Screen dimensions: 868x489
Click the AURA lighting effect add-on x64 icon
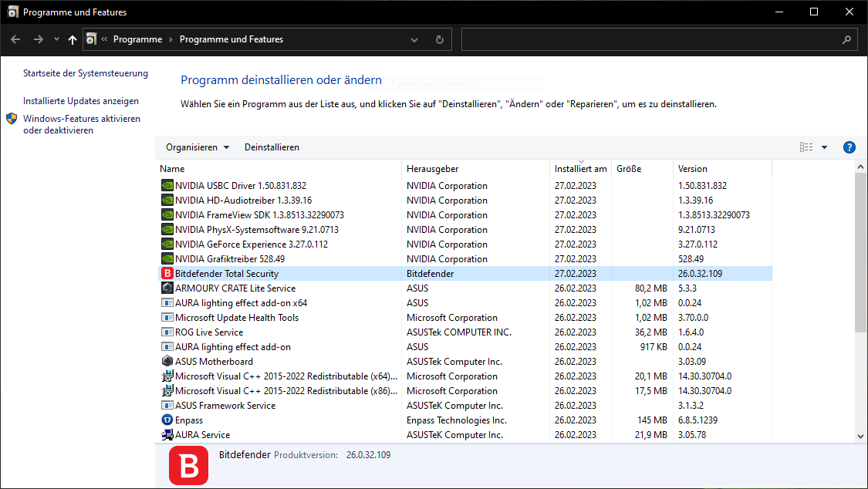click(x=167, y=302)
